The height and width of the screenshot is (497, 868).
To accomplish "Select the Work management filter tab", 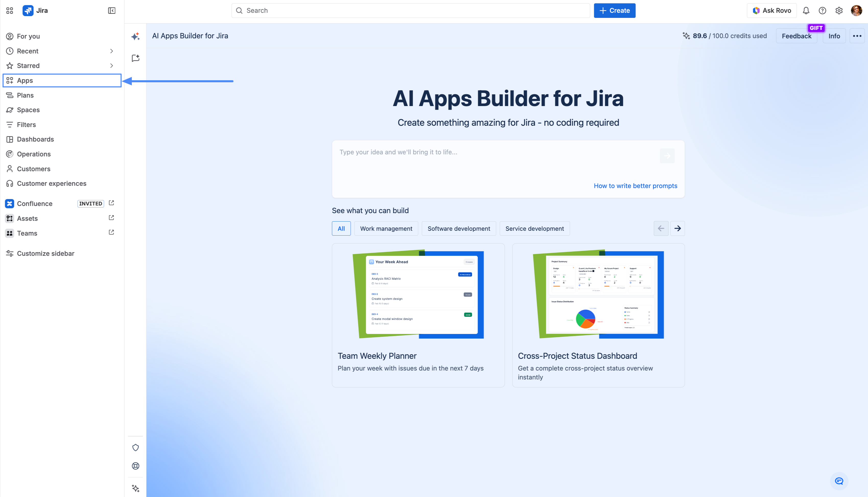I will point(386,228).
